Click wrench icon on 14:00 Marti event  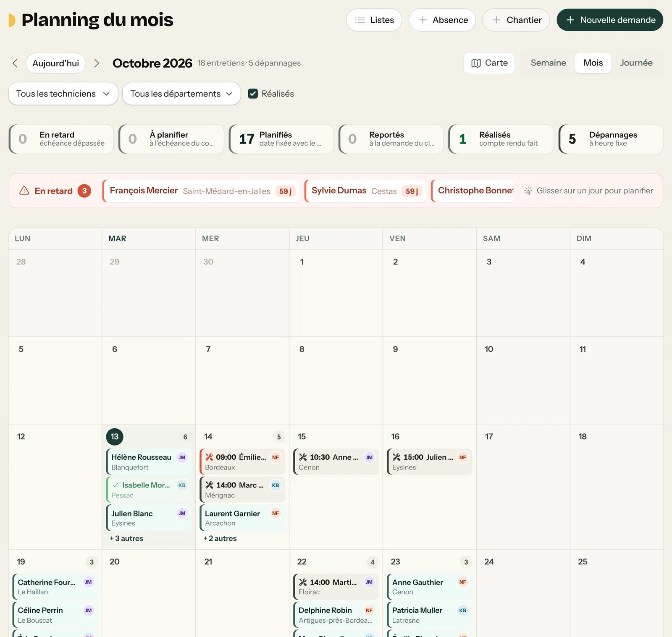[303, 582]
